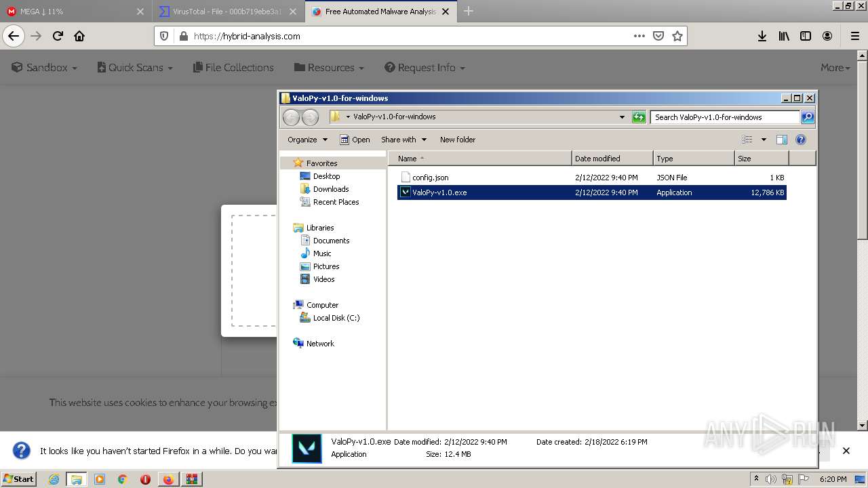
Task: Open Desktop in Favorites
Action: click(326, 176)
